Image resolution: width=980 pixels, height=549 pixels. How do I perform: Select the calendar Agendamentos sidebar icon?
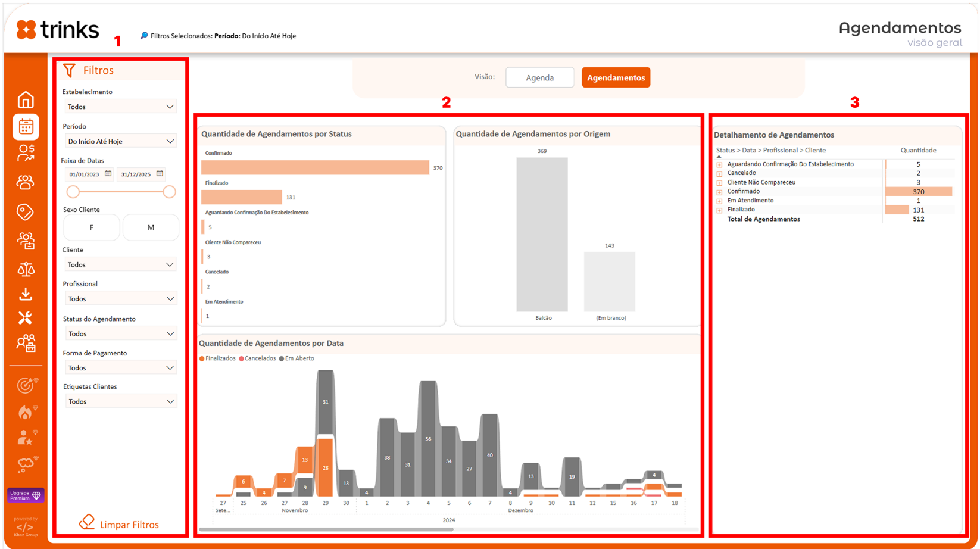coord(26,127)
